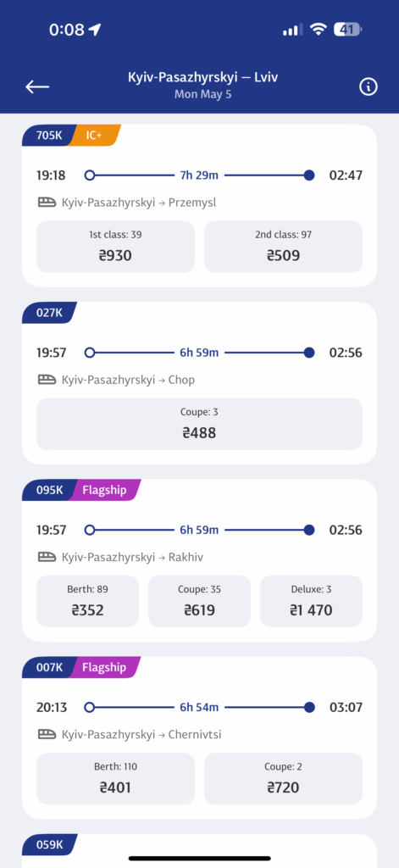Tap train icon beside Kyiv-Pasazhyrskyi → Przemysl

coord(47,203)
